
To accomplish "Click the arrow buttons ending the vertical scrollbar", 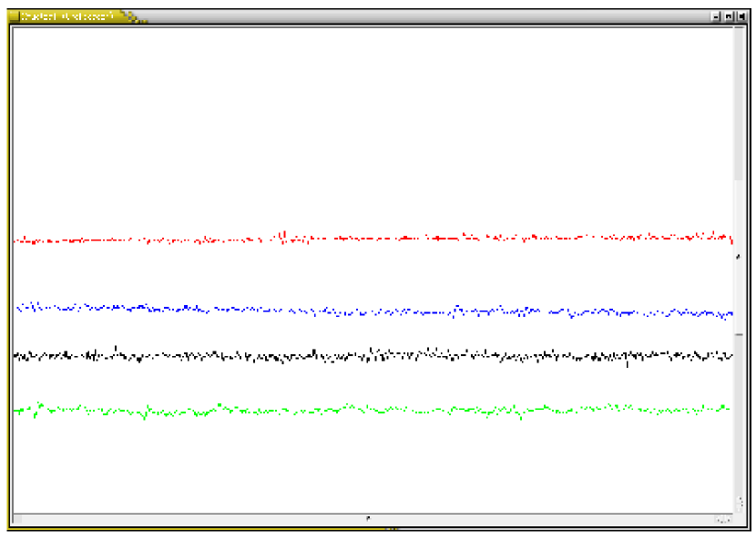I will point(739,503).
